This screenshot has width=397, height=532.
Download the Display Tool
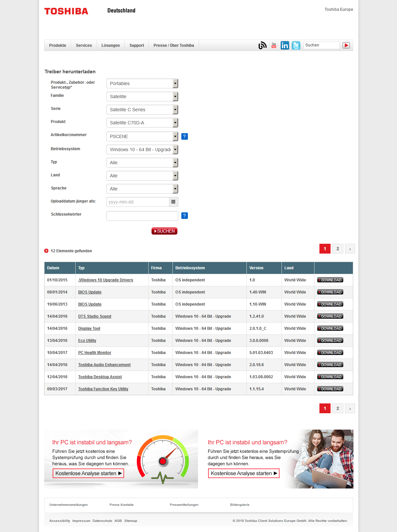coord(330,328)
